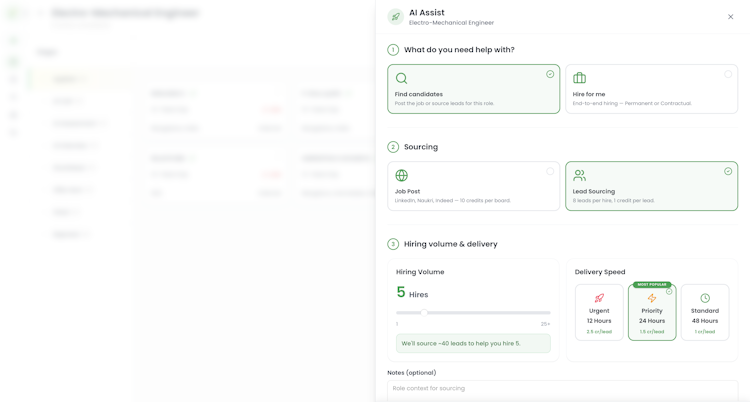Toggle the Lead Sourcing selected checkmark

tap(728, 171)
